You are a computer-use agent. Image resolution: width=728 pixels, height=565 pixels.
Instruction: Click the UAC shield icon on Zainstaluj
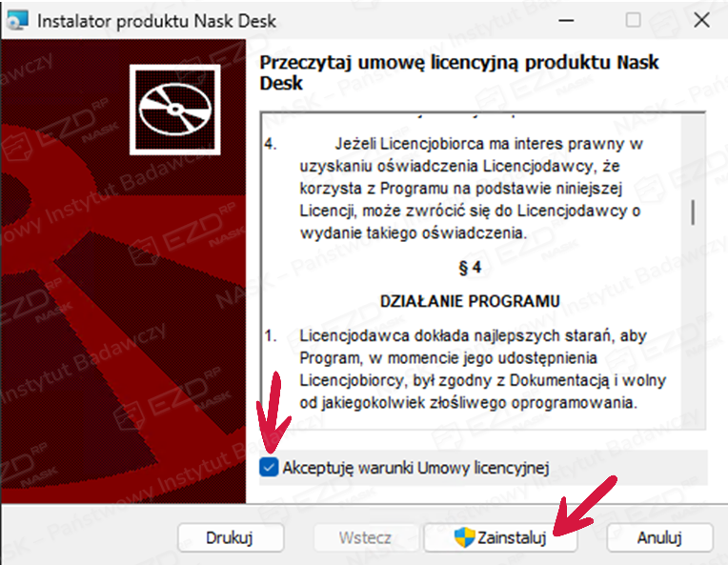pyautogui.click(x=464, y=537)
